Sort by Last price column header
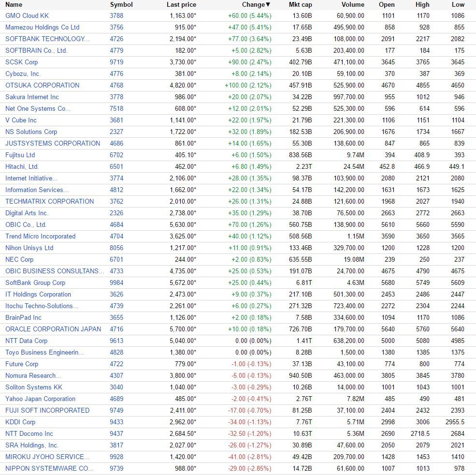Viewport: 476px width, 476px height. (x=181, y=4)
